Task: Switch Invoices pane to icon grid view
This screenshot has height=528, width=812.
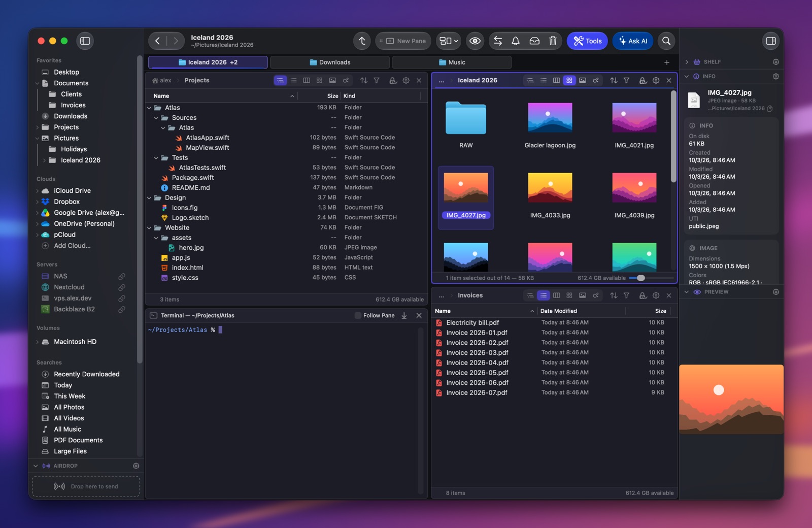Action: tap(569, 295)
